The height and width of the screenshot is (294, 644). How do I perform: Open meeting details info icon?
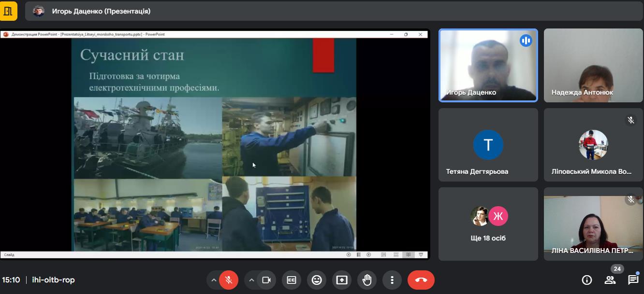point(587,280)
